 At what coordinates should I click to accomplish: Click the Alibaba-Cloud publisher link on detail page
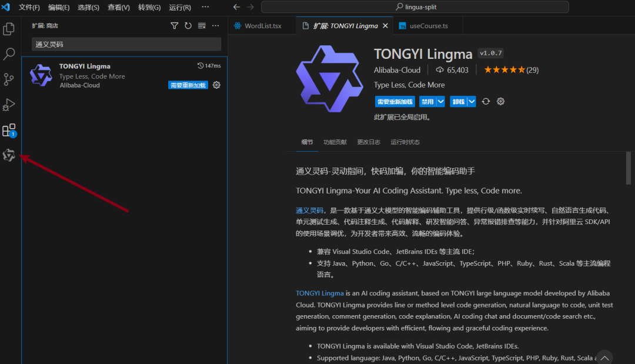coord(397,70)
